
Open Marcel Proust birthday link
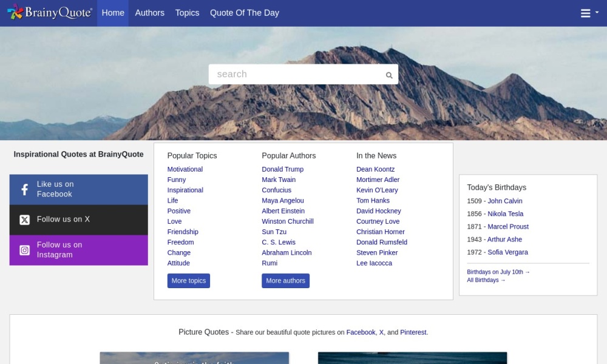point(508,226)
